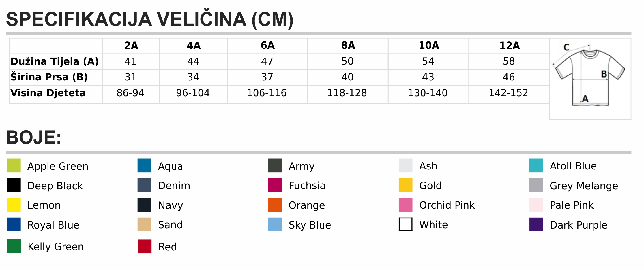644x270 pixels.
Task: Click the 12A size column header
Action: click(510, 46)
